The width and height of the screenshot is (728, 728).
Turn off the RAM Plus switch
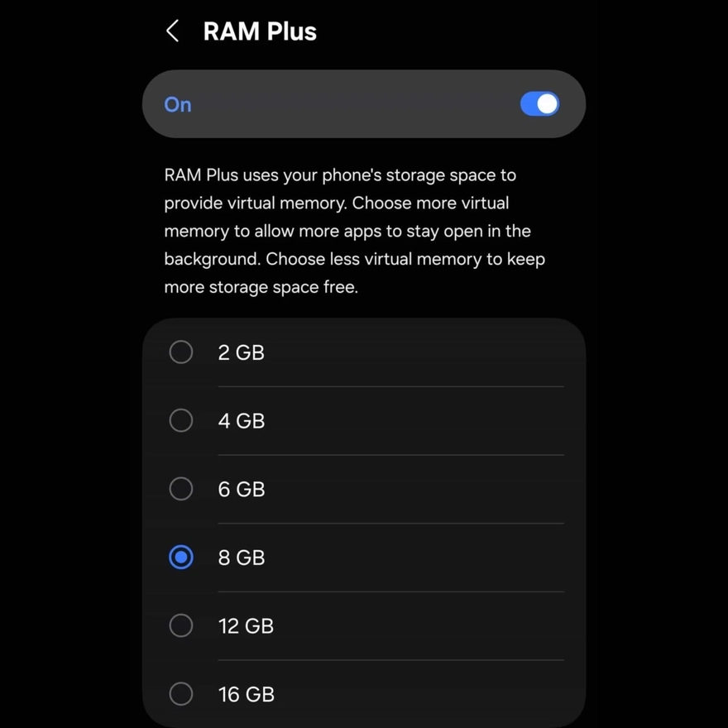(x=539, y=104)
